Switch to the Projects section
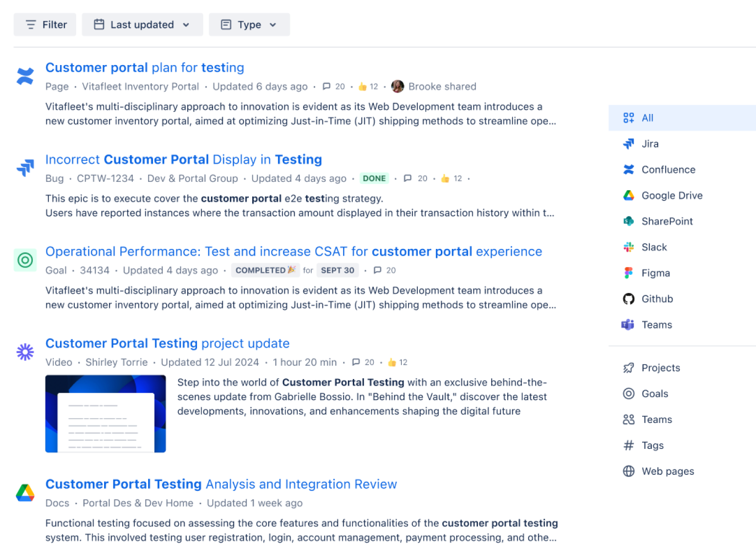The height and width of the screenshot is (558, 756). [x=660, y=368]
